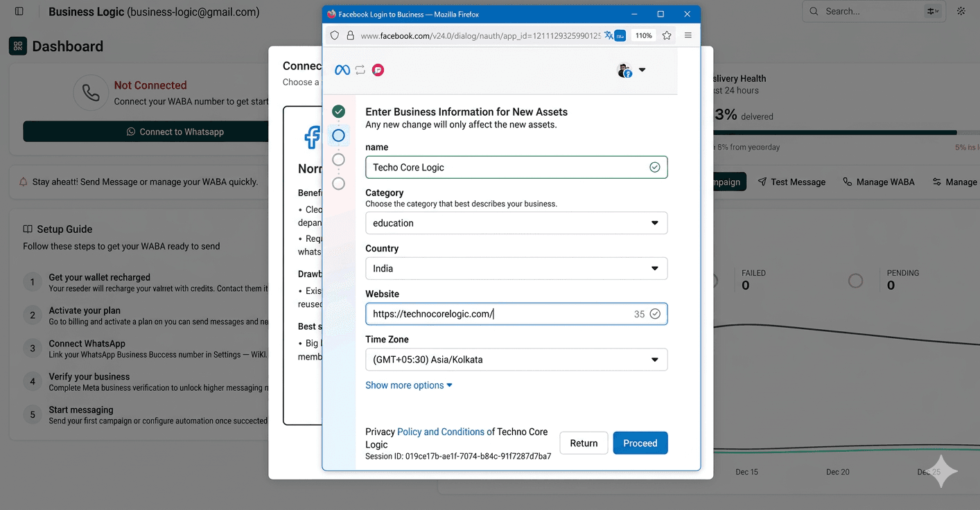Image resolution: width=980 pixels, height=510 pixels.
Task: Open the search filter options icon
Action: coord(933,11)
